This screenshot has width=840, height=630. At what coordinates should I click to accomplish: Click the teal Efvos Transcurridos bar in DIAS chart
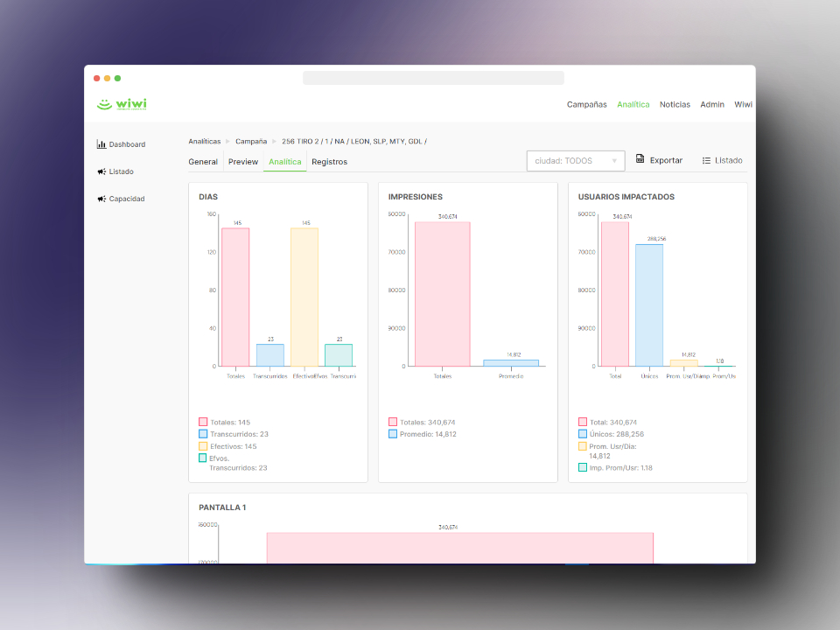pos(339,355)
